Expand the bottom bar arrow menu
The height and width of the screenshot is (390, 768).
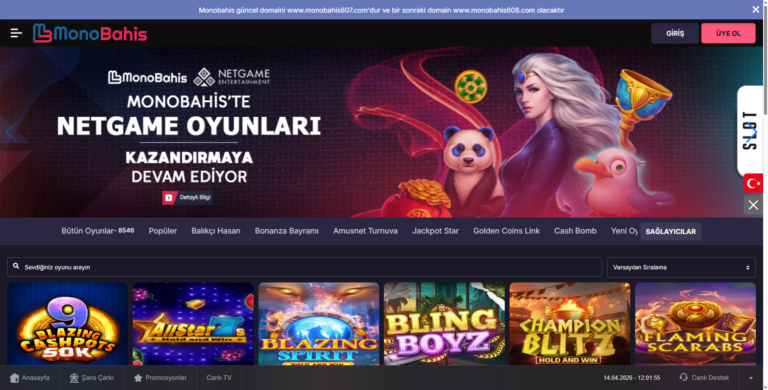[x=751, y=378]
